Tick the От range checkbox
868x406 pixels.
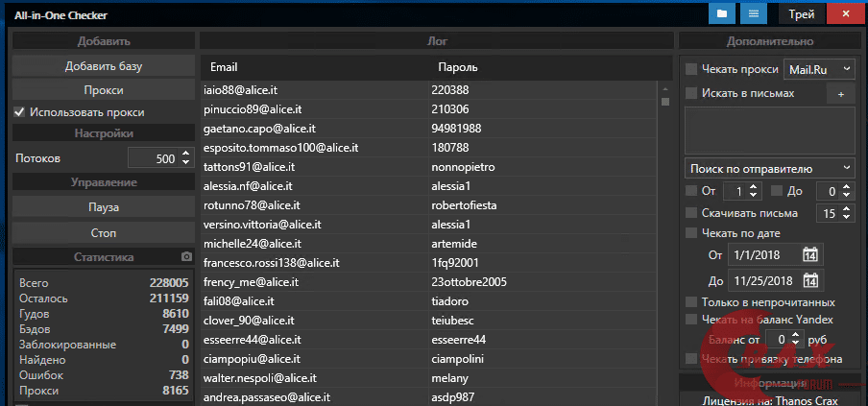click(691, 191)
